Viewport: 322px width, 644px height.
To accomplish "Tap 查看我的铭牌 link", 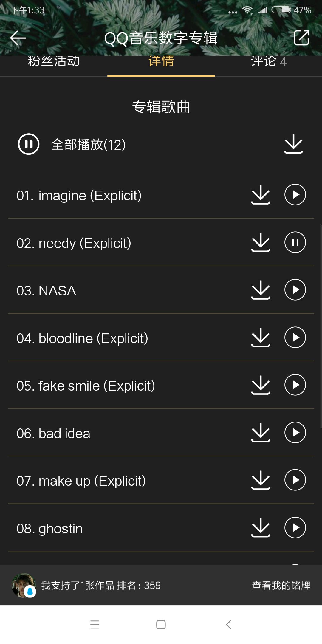I will 281,586.
